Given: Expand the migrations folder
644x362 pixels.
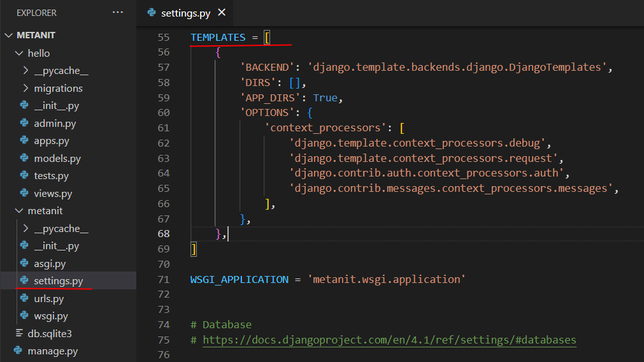Looking at the screenshot, I should [x=25, y=88].
